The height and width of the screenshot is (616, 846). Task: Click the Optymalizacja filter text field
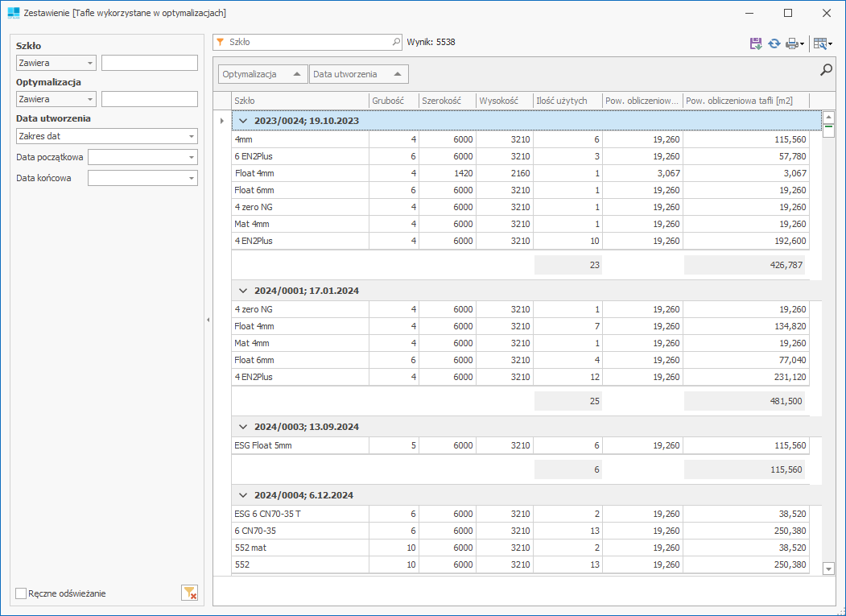149,99
